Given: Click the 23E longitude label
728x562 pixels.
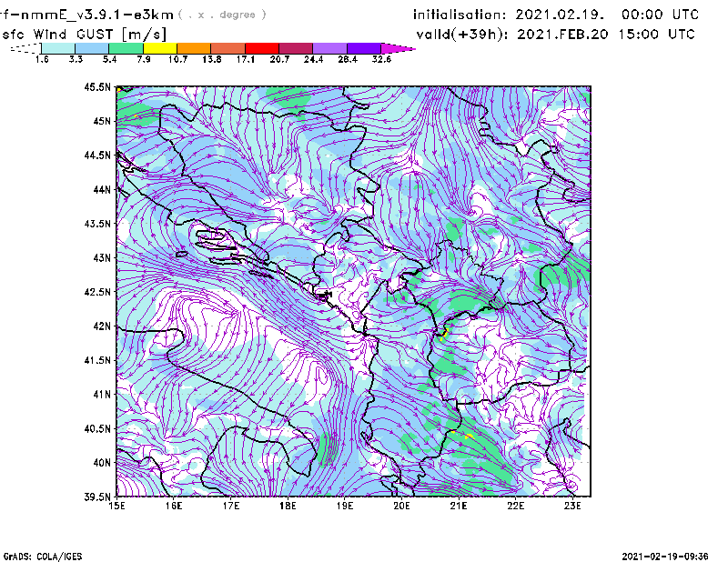Looking at the screenshot, I should 572,506.
